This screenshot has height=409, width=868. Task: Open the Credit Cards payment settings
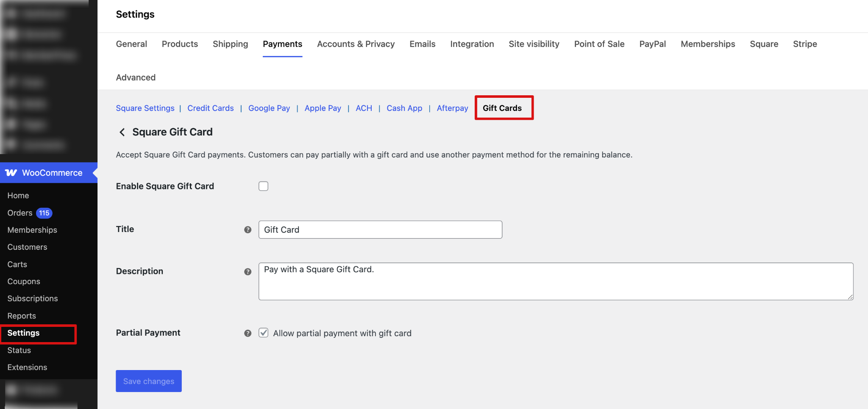(211, 108)
